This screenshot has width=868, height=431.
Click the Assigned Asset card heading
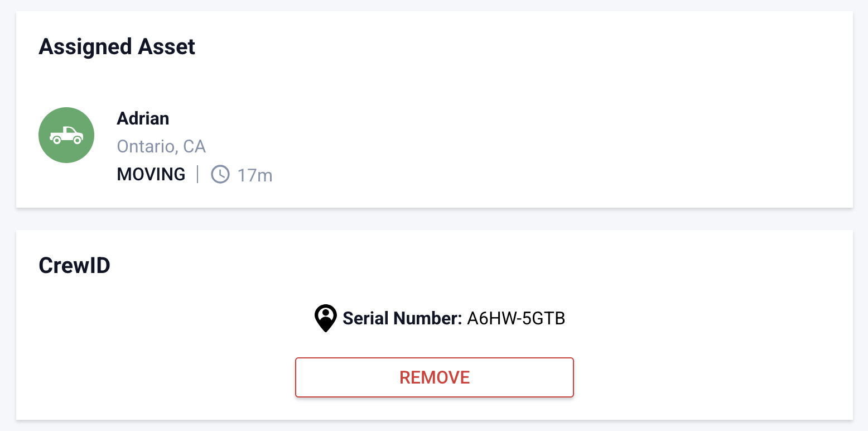tap(117, 47)
